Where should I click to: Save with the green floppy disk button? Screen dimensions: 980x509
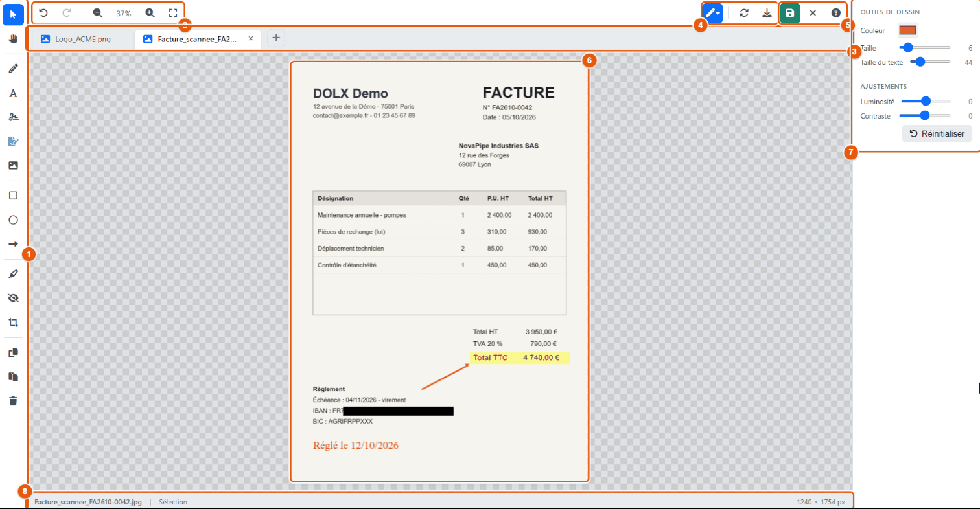click(x=790, y=13)
